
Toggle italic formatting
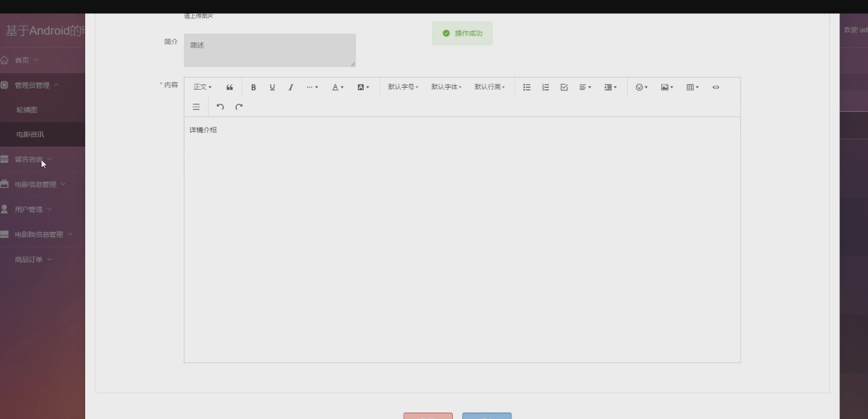pos(291,87)
